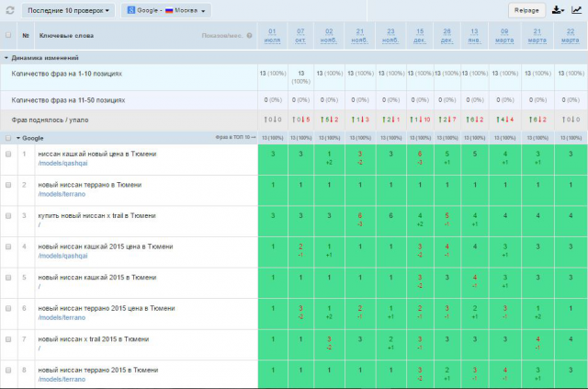Click the help icon beside Показов/мес.
The height and width of the screenshot is (389, 588).
[x=249, y=36]
